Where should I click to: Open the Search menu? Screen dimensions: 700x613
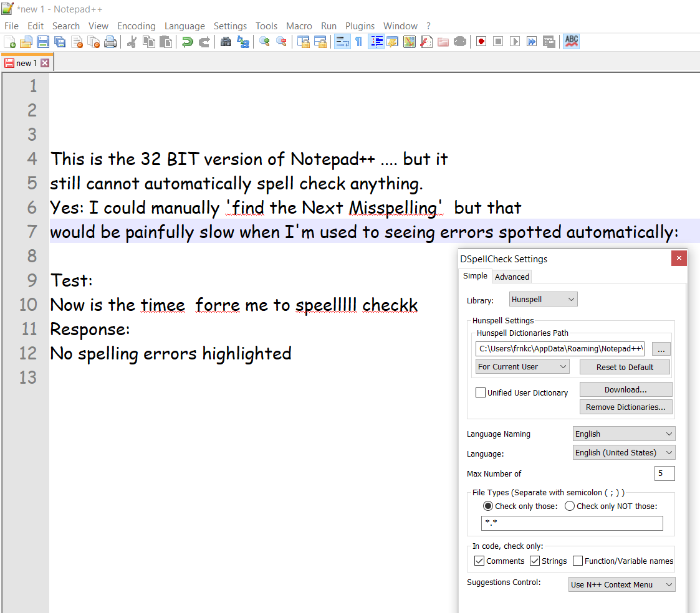click(66, 26)
